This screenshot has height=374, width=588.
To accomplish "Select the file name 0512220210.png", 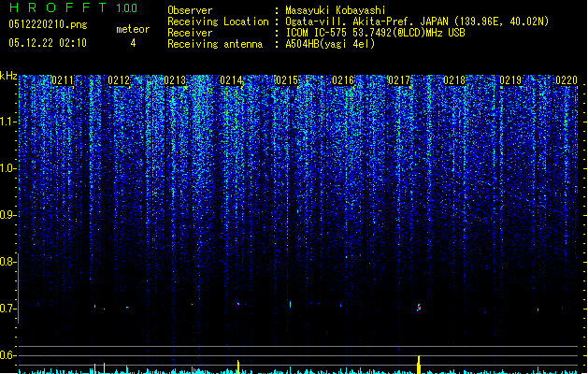I will (48, 24).
